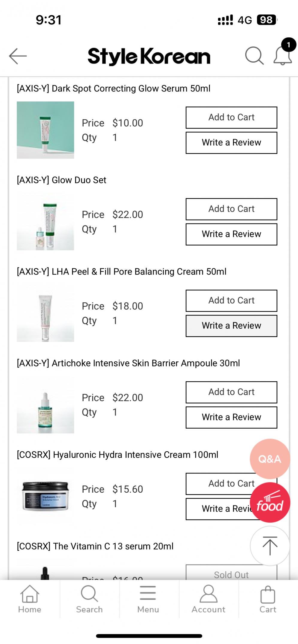Tap the StyleKorean logo
Screen dimensions: 298x644
click(149, 56)
